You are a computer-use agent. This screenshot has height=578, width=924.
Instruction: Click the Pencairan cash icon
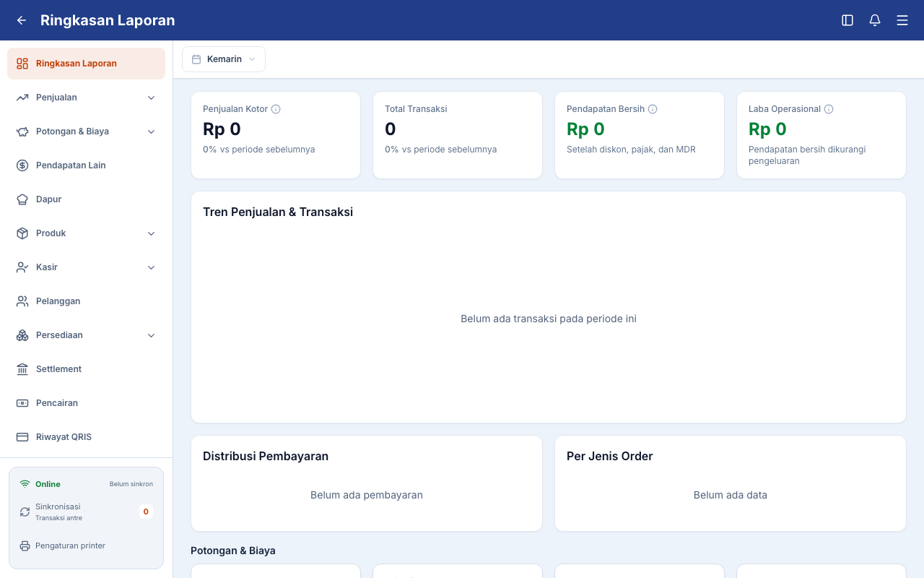pos(22,403)
